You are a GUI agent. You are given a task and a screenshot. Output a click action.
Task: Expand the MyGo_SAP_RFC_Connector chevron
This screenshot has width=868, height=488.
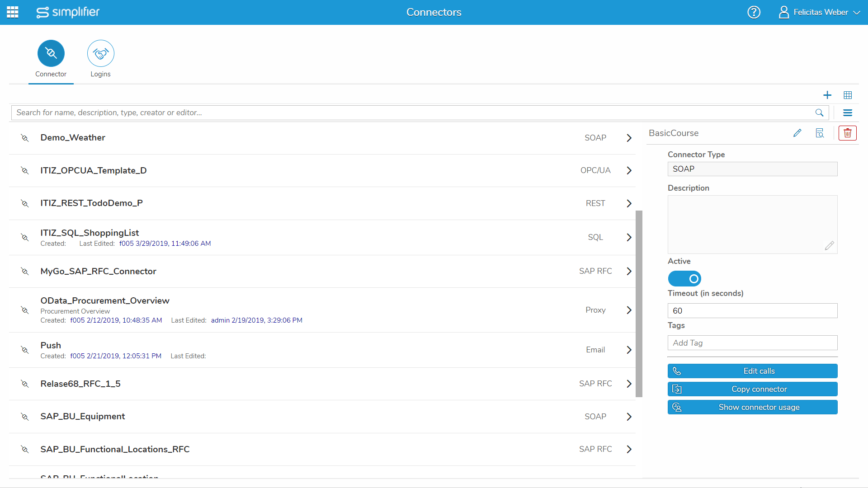click(629, 271)
